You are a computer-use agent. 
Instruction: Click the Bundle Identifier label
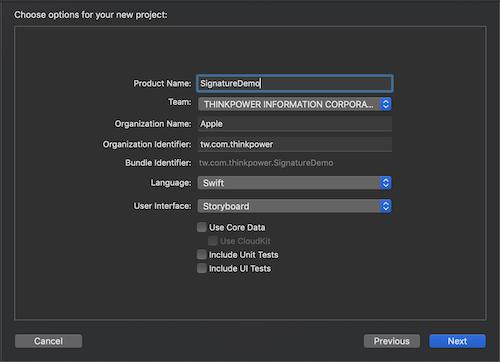pyautogui.click(x=158, y=163)
